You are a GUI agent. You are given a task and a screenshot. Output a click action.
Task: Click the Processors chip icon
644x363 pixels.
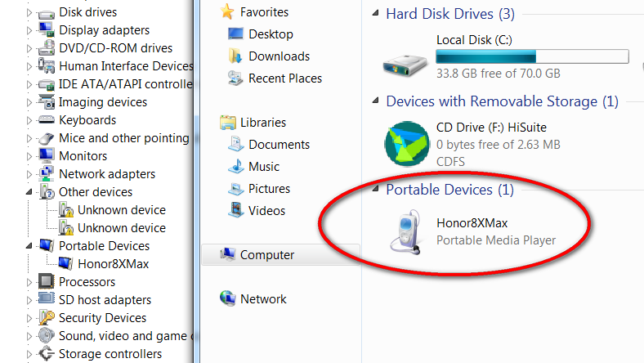[46, 281]
